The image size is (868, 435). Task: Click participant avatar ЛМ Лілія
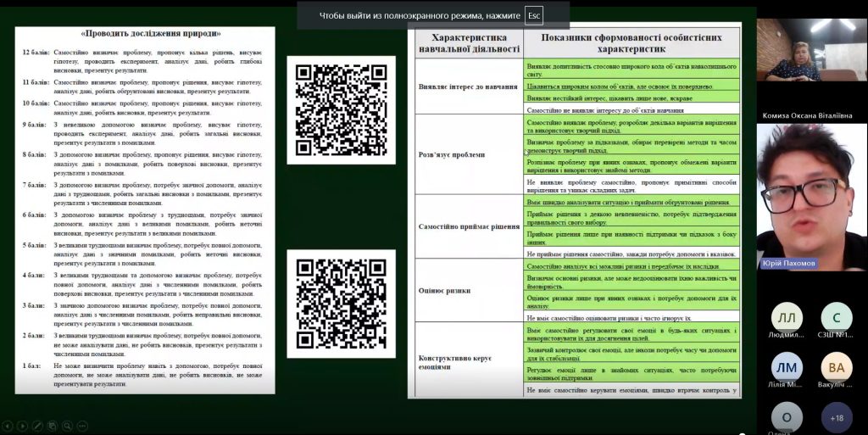[x=787, y=366]
